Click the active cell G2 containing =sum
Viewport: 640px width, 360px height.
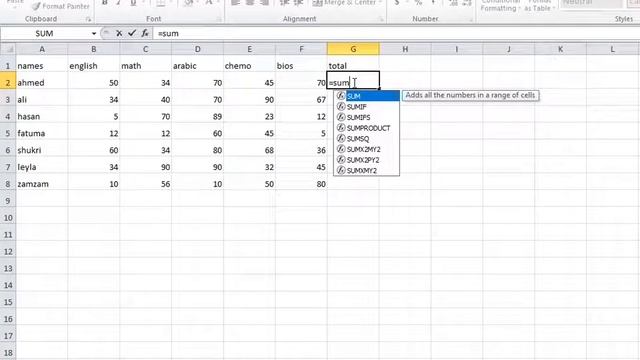point(353,80)
